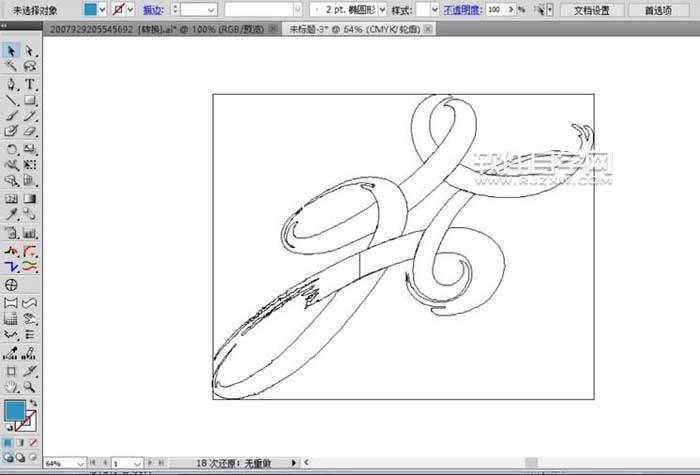Enable Draw Normal mode

8,458
